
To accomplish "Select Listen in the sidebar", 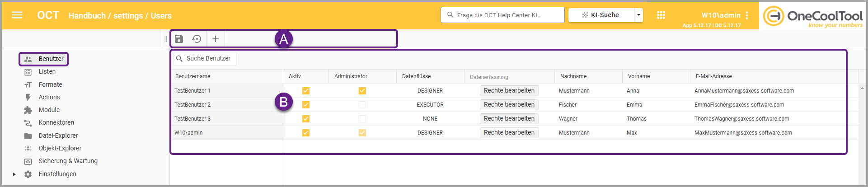I will [x=47, y=71].
